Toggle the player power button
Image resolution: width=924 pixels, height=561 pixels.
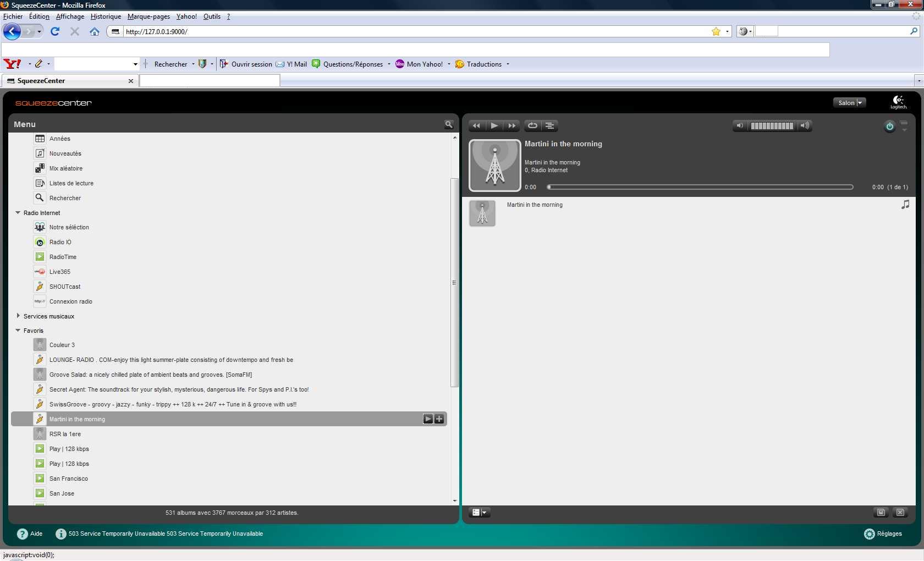[x=889, y=127]
